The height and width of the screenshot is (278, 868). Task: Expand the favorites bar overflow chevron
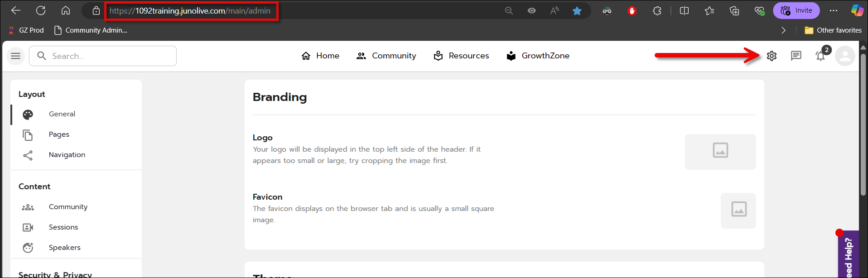tap(784, 30)
